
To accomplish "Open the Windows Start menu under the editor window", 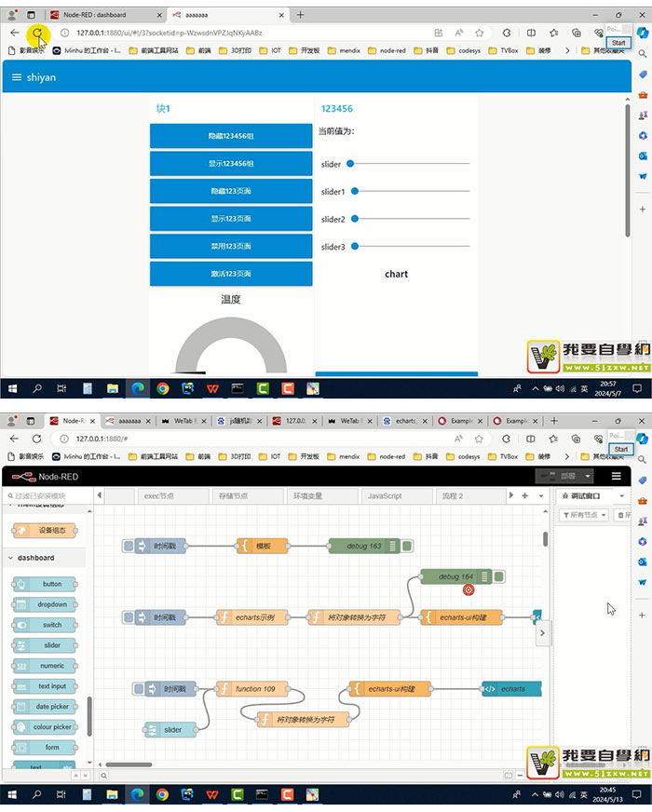I will [12, 794].
